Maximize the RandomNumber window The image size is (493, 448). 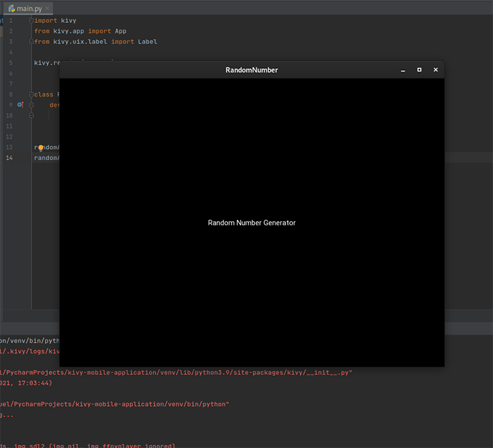(419, 69)
